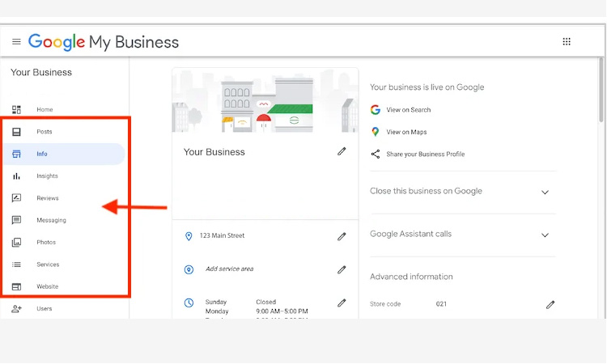Click the 123 Main Street text

pyautogui.click(x=223, y=235)
